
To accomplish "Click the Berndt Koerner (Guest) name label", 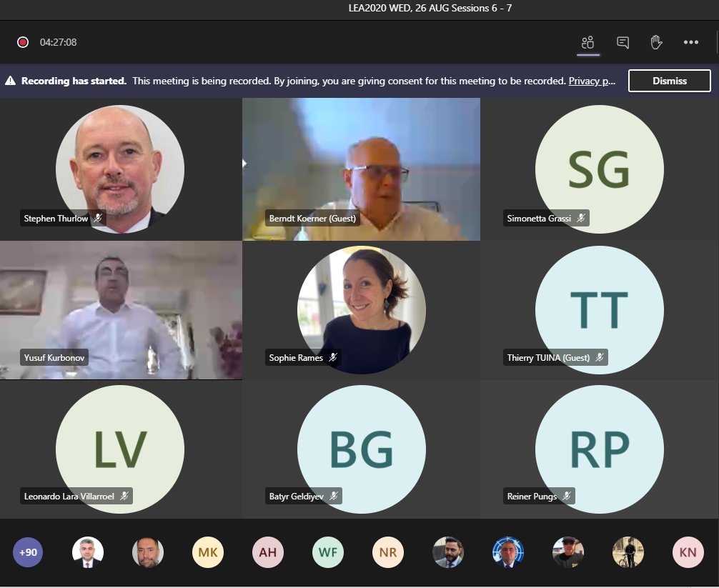I will pos(312,218).
